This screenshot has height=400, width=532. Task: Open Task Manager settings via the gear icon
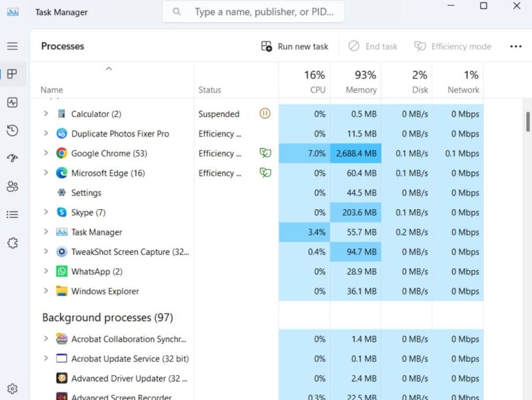coord(13,388)
